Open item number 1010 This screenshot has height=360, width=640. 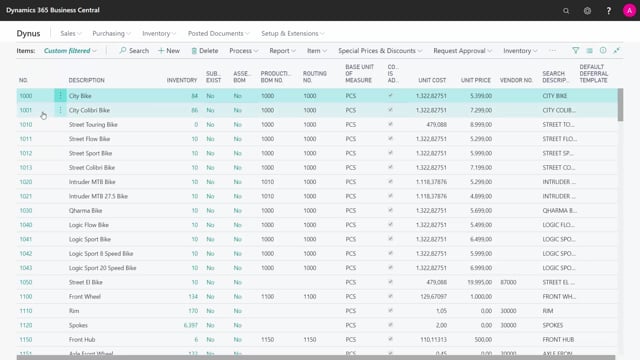[26, 124]
